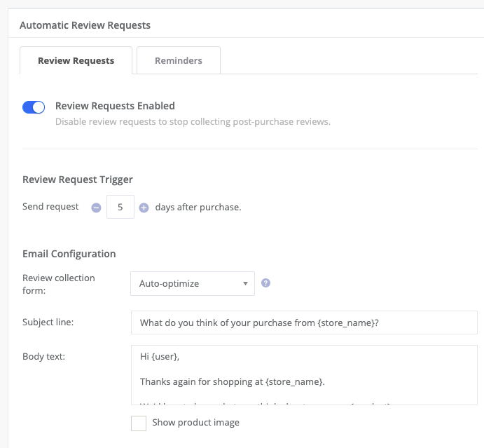Image resolution: width=484 pixels, height=448 pixels.
Task: Click the "Automatic Review Requests" panel heading
Action: (x=85, y=25)
